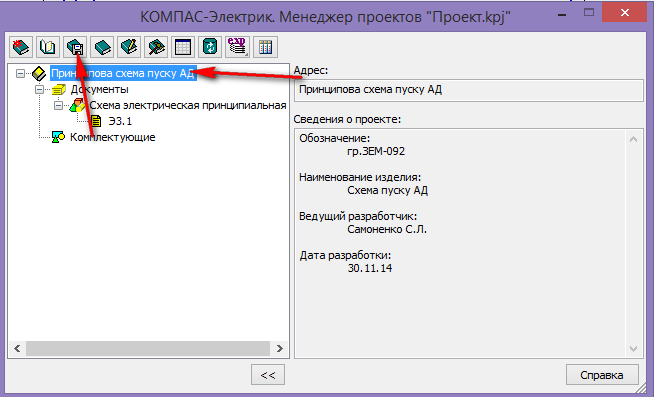This screenshot has height=397, width=654.
Task: Click the edit project book-with-pencil icon
Action: [x=129, y=47]
